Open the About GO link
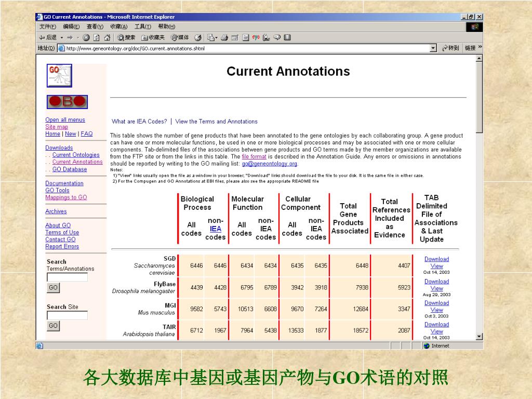532x399 pixels. tap(58, 225)
